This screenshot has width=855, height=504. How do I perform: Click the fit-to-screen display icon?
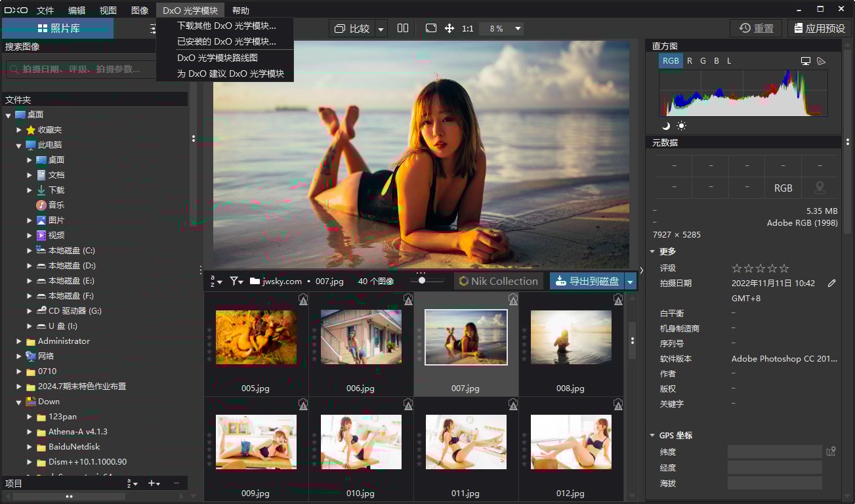coord(430,28)
